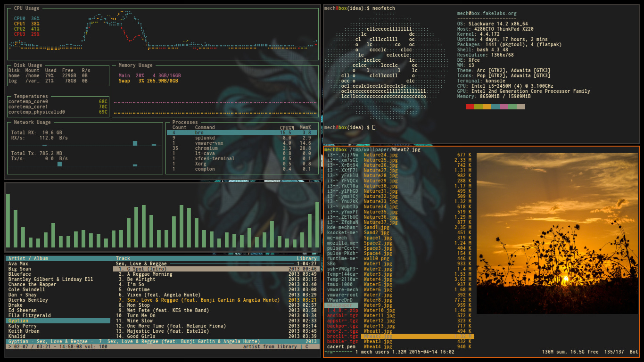Select the Gyptian artist in library
Image resolution: width=644 pixels, height=362 pixels.
(x=18, y=321)
